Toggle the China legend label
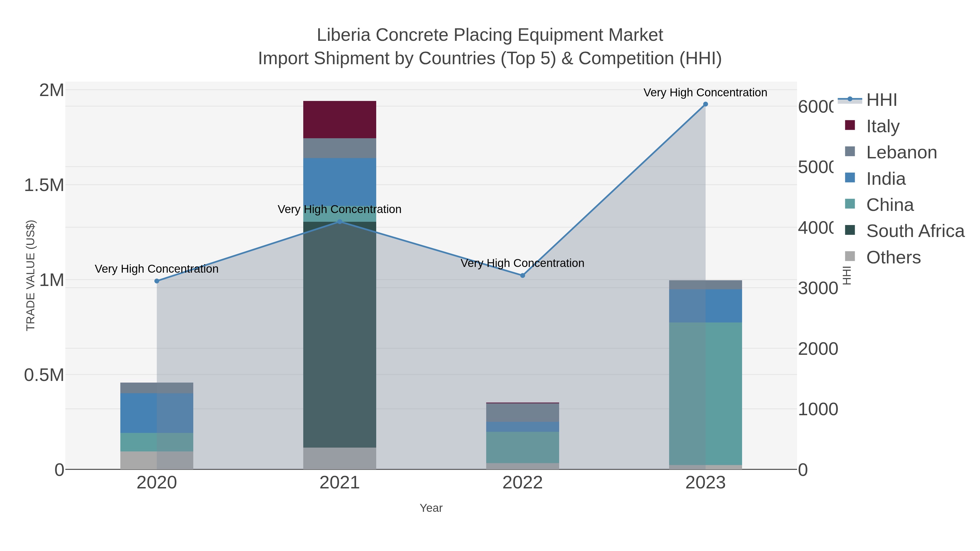 pyautogui.click(x=890, y=205)
